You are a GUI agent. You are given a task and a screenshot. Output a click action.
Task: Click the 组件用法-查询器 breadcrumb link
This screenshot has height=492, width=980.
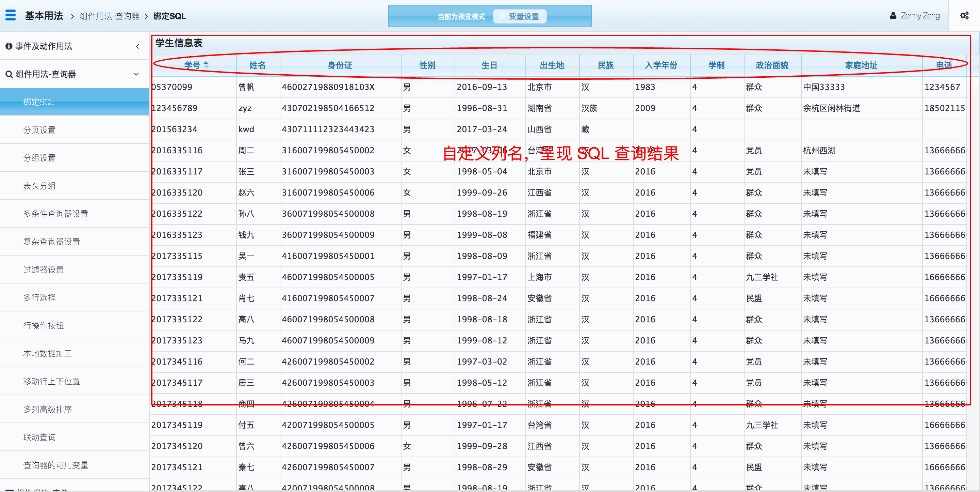click(x=110, y=16)
